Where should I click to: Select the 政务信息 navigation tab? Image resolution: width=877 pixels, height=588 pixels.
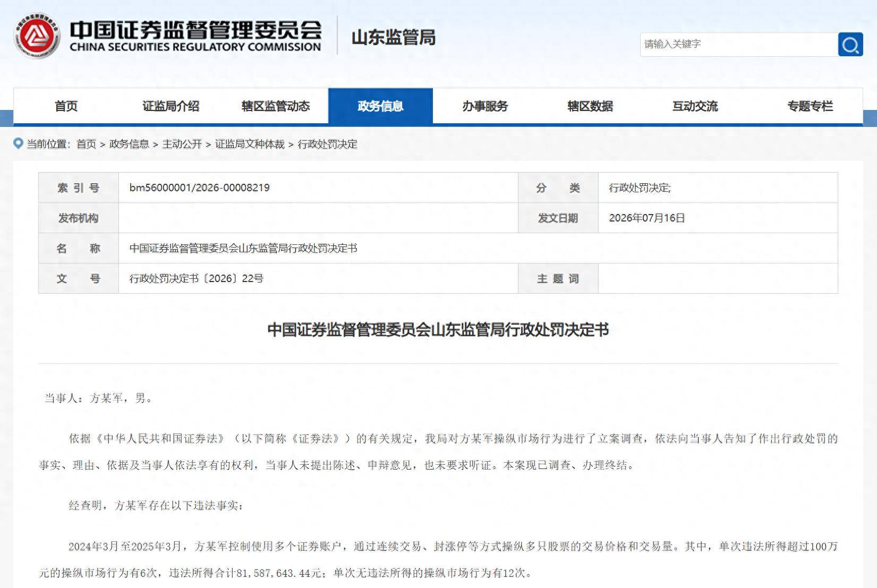click(380, 106)
